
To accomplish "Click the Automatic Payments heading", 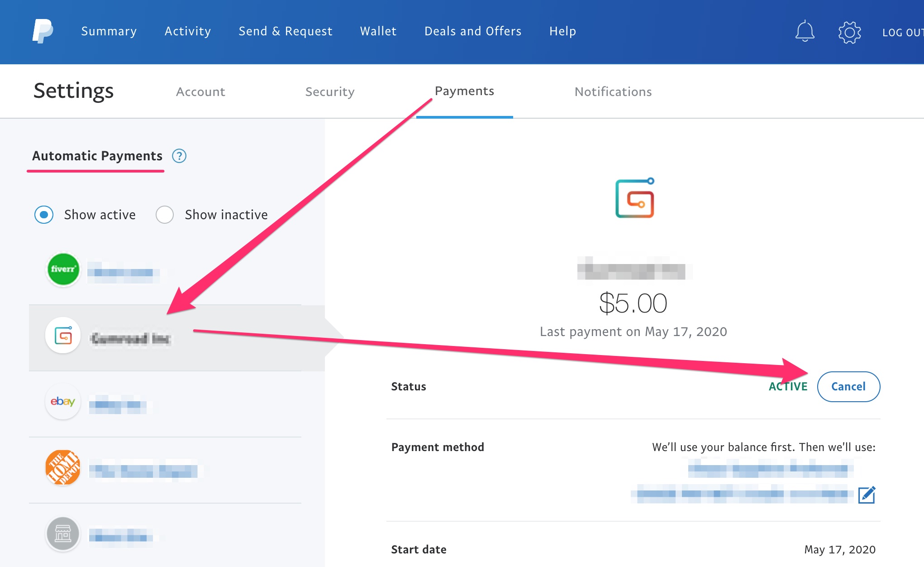I will (97, 156).
